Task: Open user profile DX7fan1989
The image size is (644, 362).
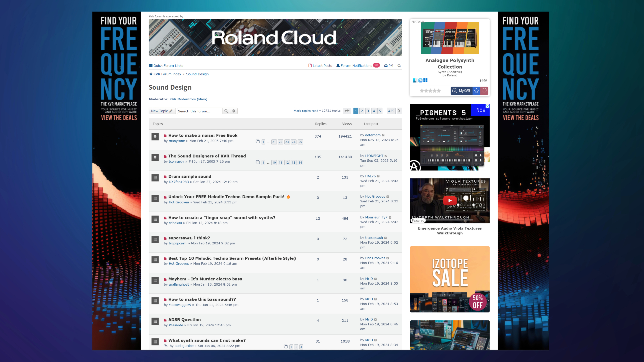Action: point(179,182)
